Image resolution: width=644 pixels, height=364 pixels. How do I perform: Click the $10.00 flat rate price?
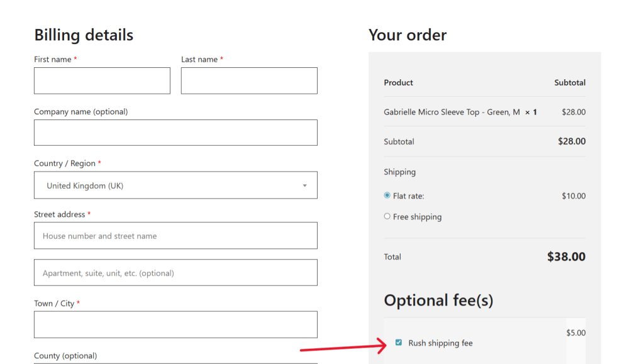(574, 196)
